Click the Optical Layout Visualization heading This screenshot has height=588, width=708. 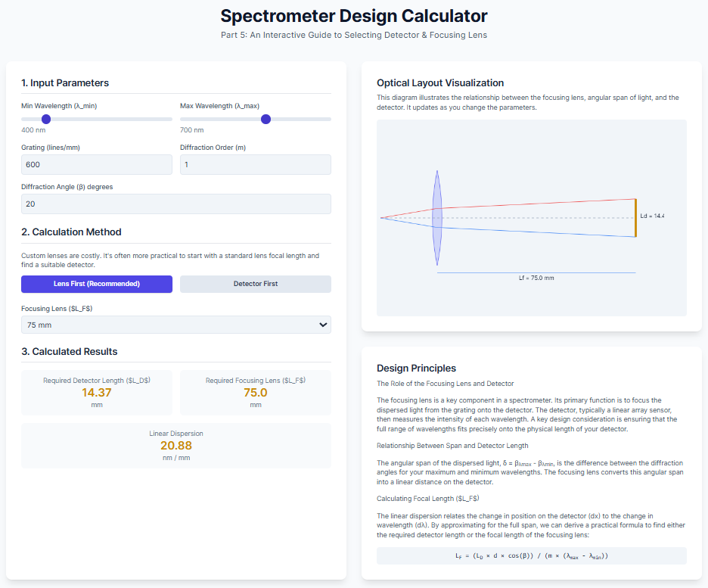440,83
